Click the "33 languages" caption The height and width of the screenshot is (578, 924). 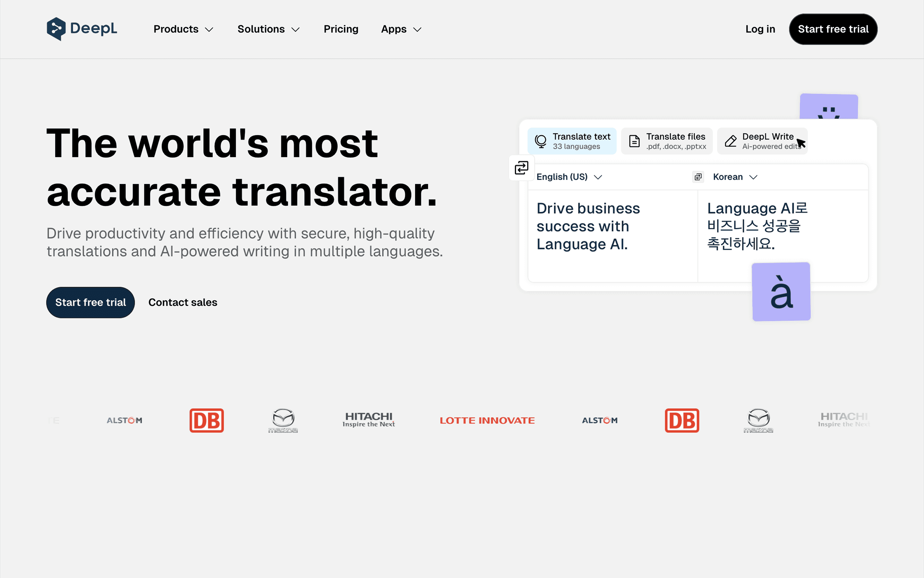(x=576, y=146)
